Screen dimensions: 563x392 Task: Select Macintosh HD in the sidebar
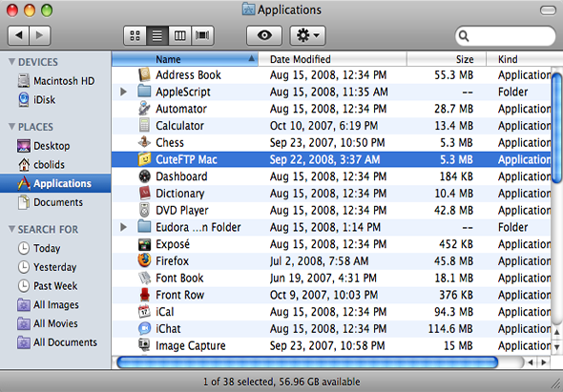pyautogui.click(x=55, y=81)
